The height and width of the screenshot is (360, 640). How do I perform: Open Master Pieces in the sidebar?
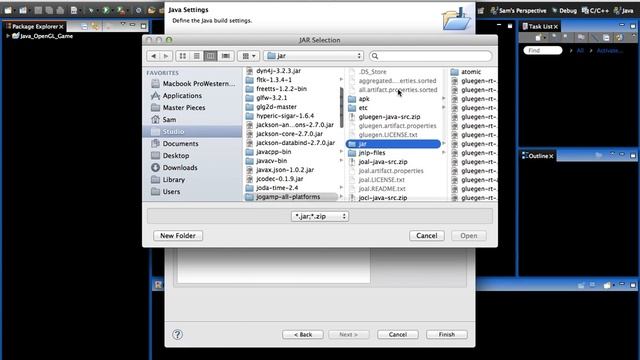point(178,108)
